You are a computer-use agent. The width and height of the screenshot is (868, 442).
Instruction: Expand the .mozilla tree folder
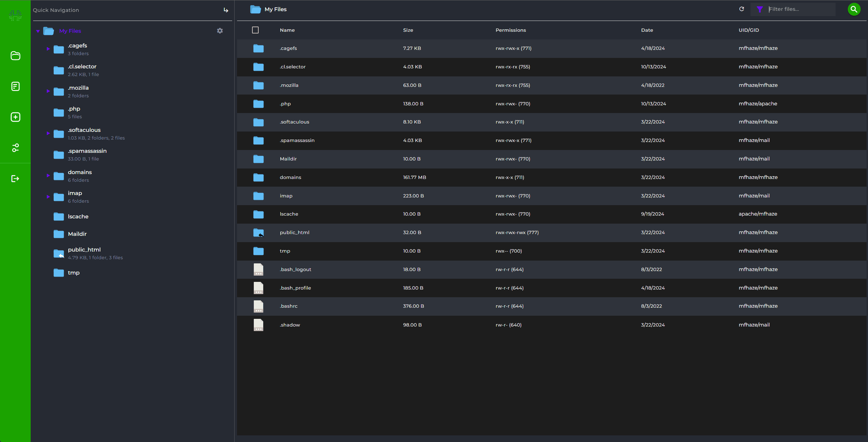click(x=48, y=91)
